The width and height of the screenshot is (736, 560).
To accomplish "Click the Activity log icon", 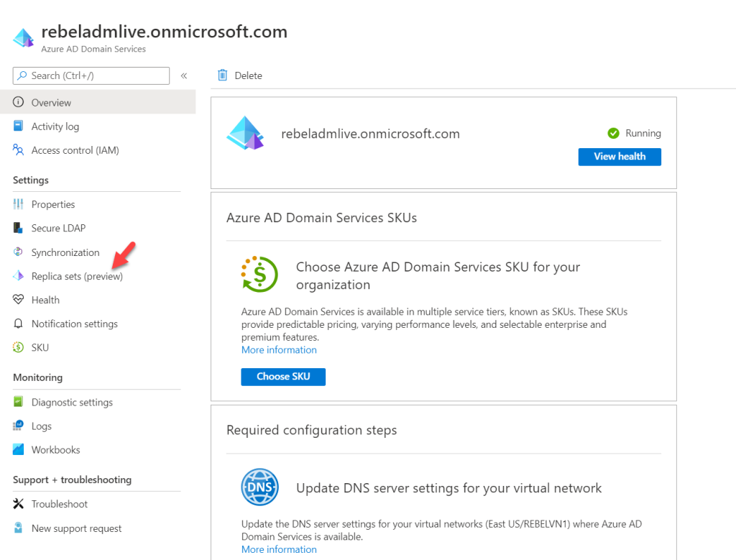I will tap(18, 126).
